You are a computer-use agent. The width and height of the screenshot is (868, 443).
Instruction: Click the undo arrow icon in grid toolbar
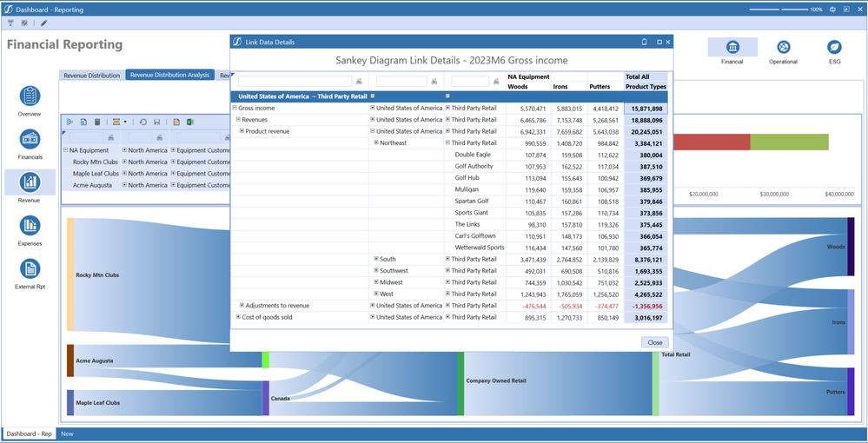142,122
